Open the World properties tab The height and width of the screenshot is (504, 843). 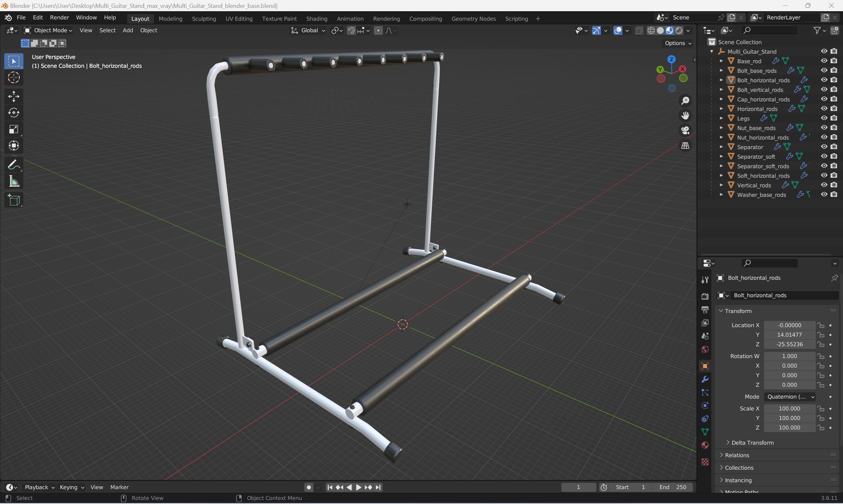tap(705, 349)
